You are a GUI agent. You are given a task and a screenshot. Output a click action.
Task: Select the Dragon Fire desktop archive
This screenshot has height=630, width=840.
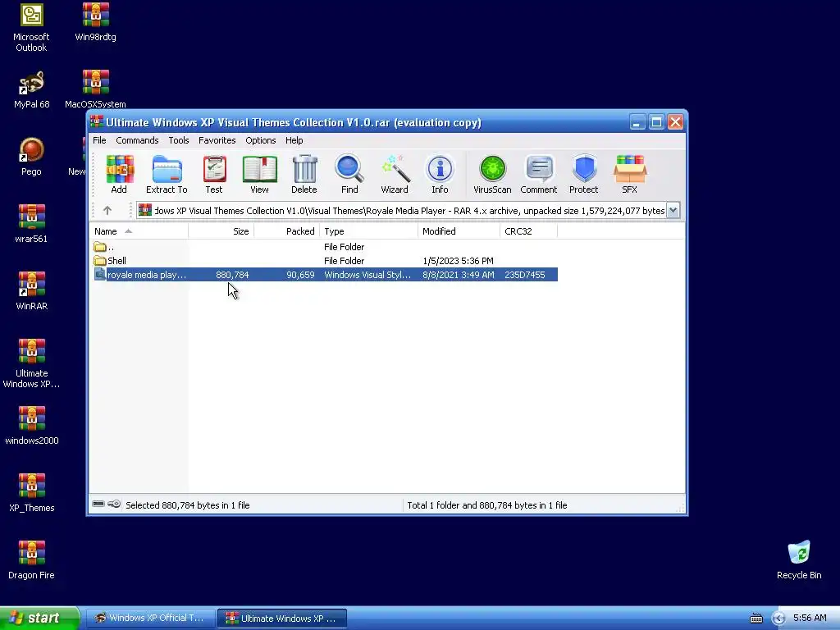click(32, 561)
